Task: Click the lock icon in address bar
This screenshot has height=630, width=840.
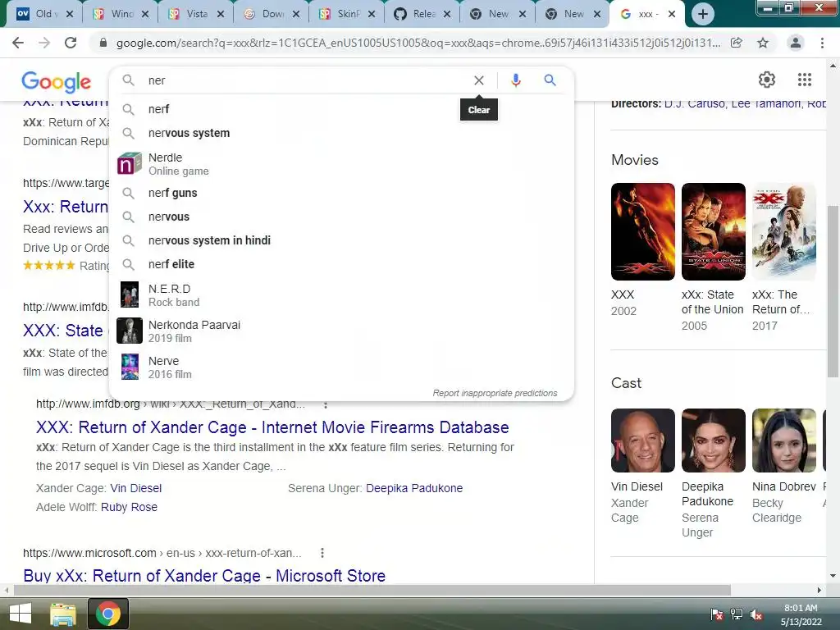Action: coord(103,43)
